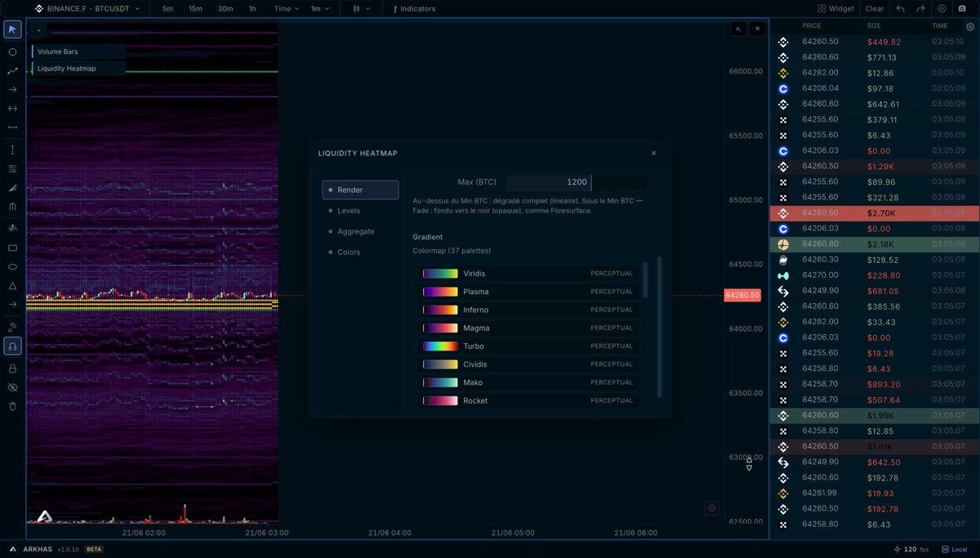
Task: Choose the Mako colormap palette
Action: pyautogui.click(x=528, y=382)
